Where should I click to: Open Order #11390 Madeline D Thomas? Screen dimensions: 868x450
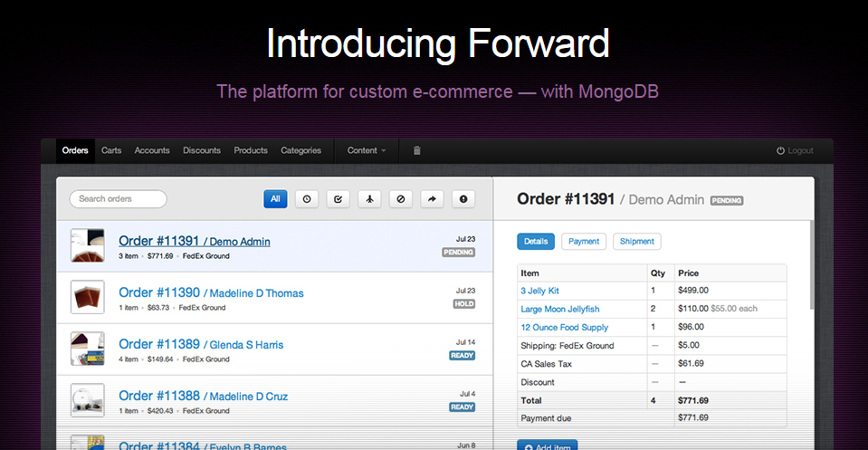pyautogui.click(x=211, y=292)
